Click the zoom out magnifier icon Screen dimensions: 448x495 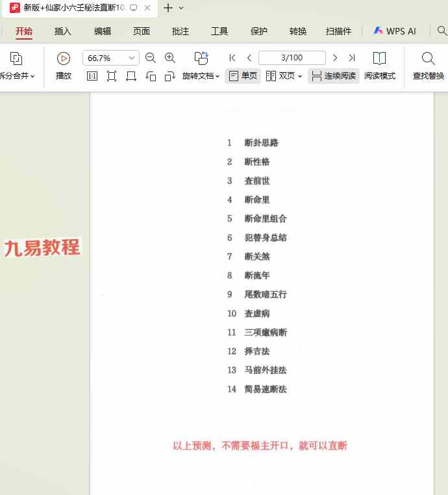coord(151,58)
